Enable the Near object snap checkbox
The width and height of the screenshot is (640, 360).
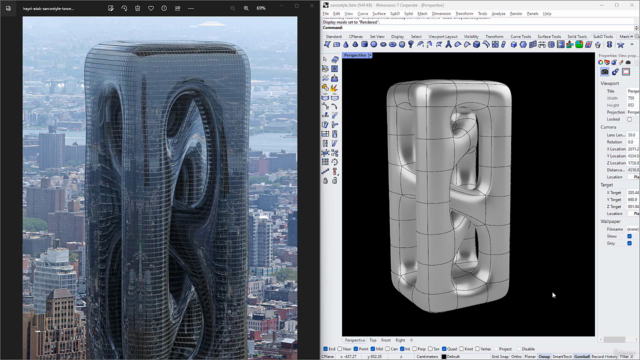coord(340,349)
